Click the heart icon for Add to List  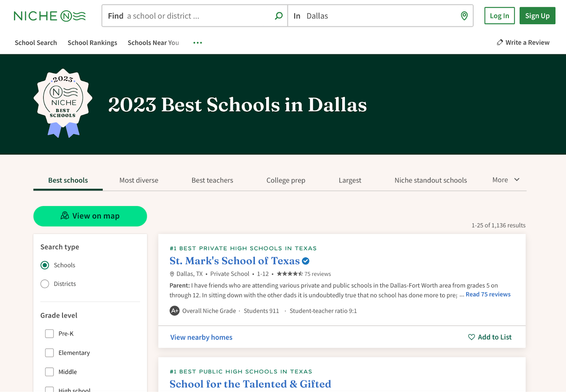point(472,337)
